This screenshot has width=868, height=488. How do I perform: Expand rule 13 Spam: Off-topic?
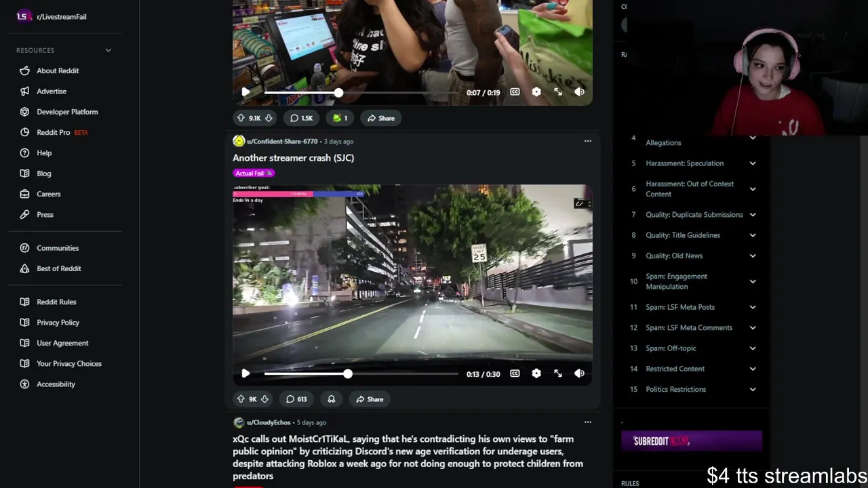tap(753, 348)
